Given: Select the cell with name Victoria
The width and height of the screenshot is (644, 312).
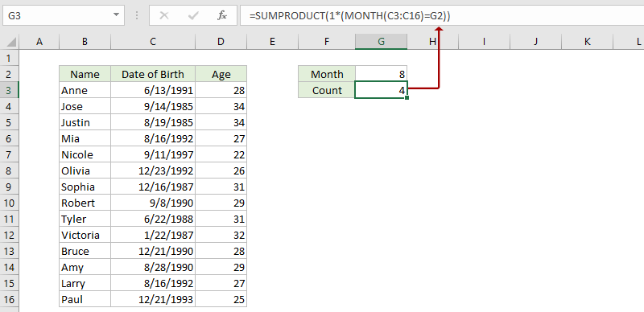Looking at the screenshot, I should click(85, 235).
